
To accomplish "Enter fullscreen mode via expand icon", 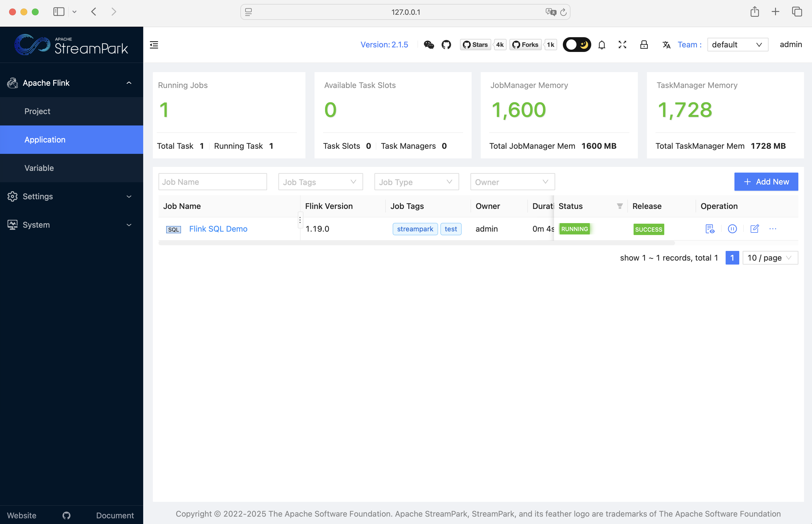I will 622,45.
